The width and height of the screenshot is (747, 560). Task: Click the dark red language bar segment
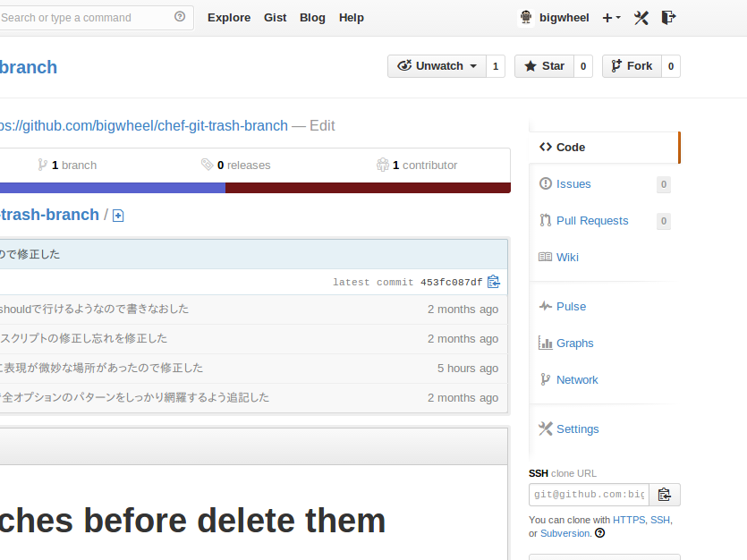pos(368,188)
